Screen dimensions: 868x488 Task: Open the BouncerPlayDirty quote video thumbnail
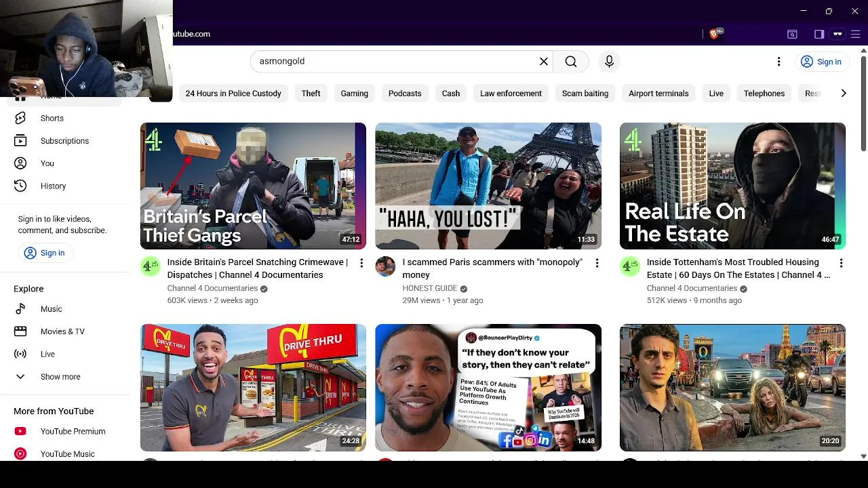click(488, 388)
